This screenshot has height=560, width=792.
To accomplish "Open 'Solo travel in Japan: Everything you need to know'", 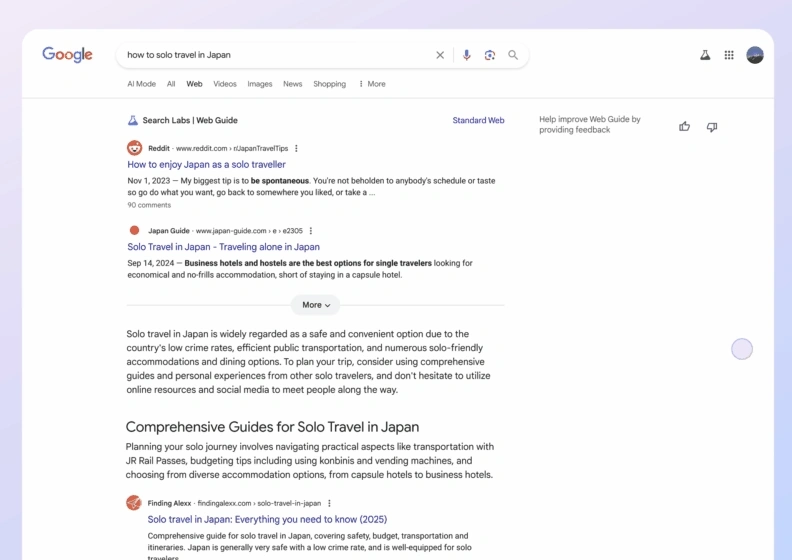I will pyautogui.click(x=267, y=519).
